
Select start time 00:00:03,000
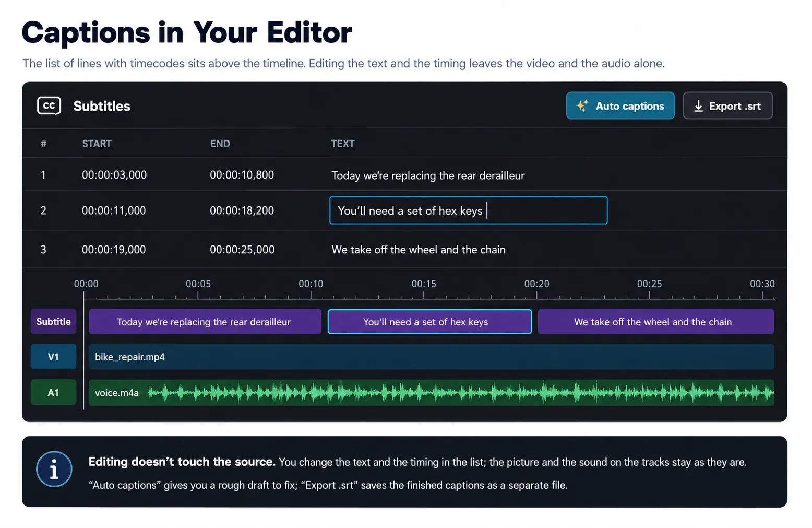[x=114, y=175]
